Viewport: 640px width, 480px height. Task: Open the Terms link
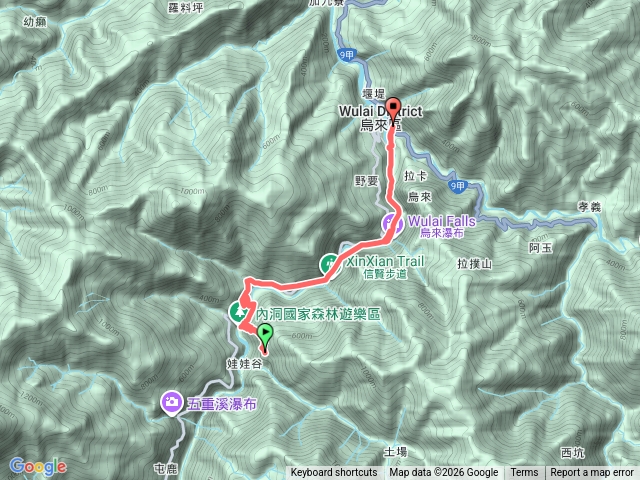coord(524,473)
